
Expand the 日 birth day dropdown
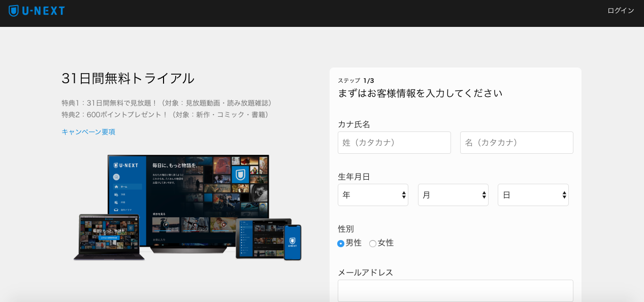pos(533,195)
